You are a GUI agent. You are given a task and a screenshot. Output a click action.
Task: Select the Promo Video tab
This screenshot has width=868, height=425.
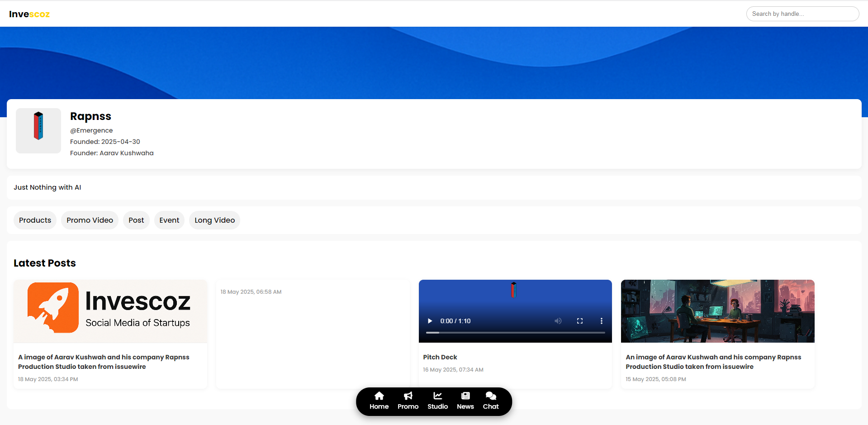pyautogui.click(x=90, y=220)
